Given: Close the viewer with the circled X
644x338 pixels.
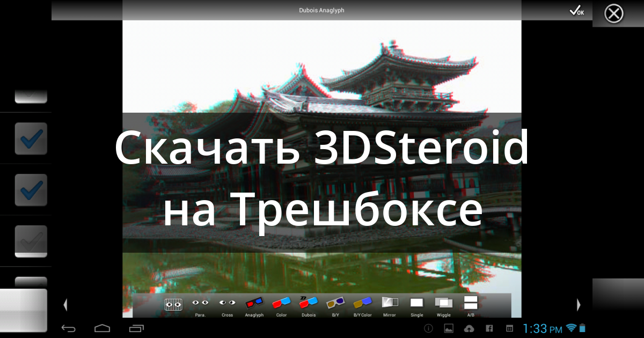Looking at the screenshot, I should (613, 13).
